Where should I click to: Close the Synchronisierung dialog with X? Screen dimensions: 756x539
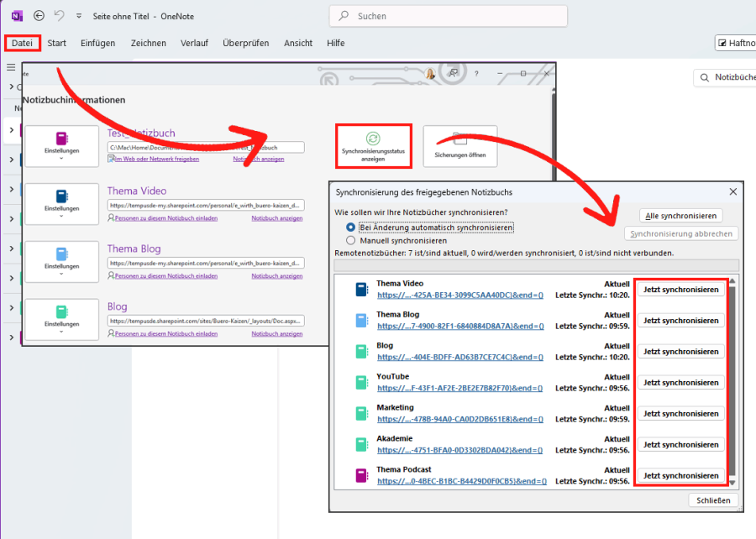[x=732, y=191]
